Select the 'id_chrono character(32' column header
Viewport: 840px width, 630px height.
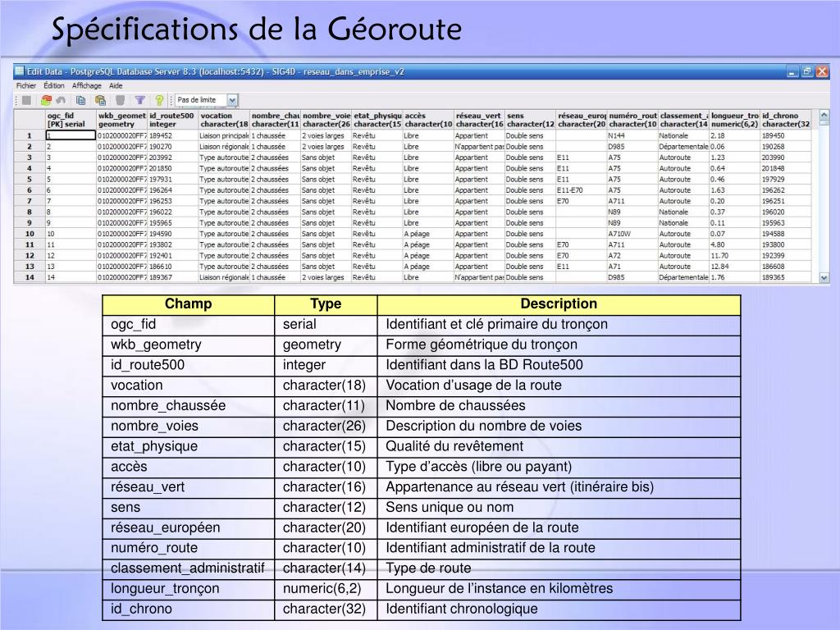(786, 120)
